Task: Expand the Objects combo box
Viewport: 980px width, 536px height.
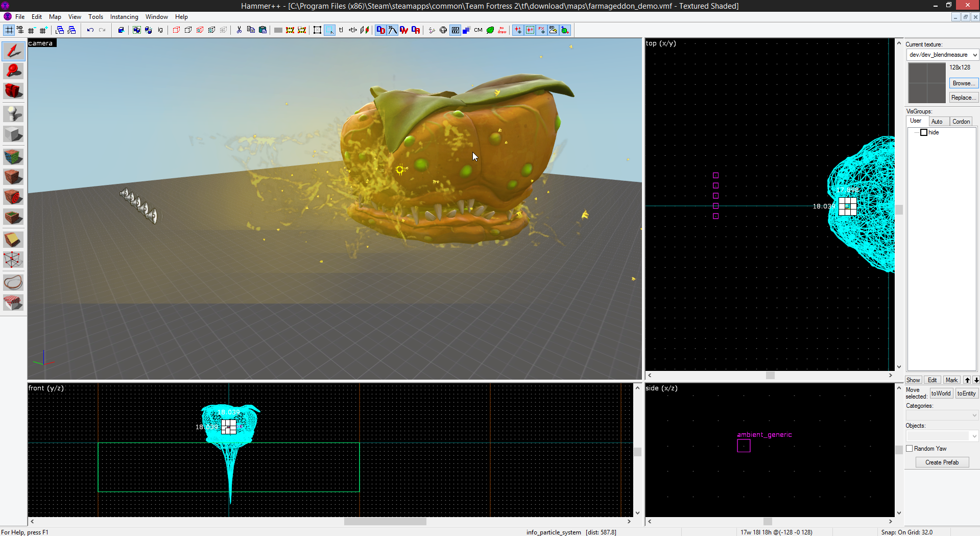Action: tap(974, 436)
